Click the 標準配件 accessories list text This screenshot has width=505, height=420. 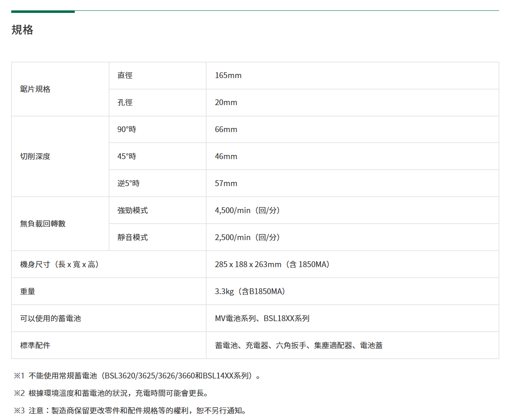pos(299,346)
